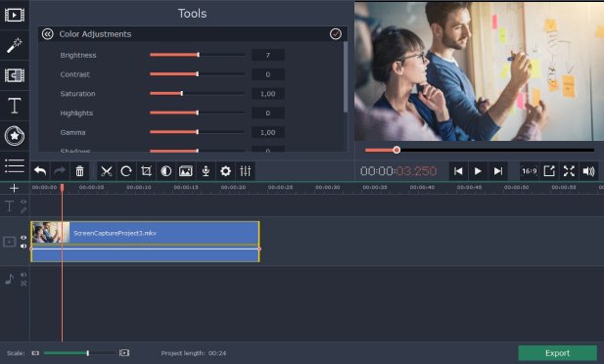Record audio with microphone button

coord(206,171)
